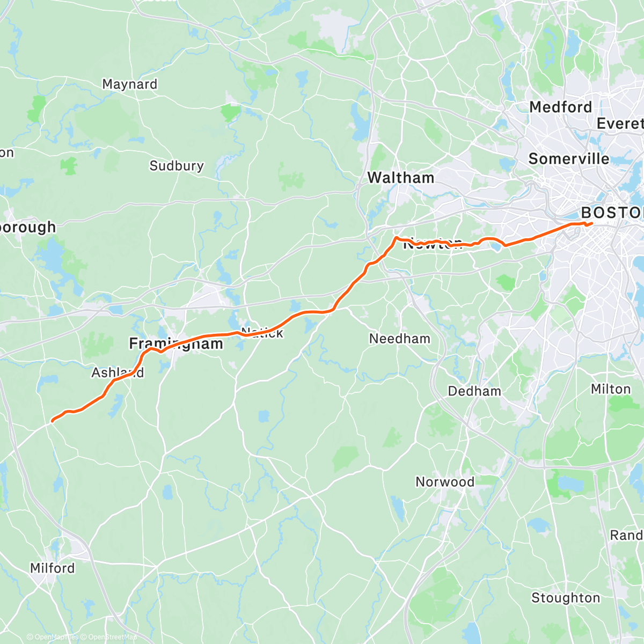The image size is (644, 644).
Task: Select the Sudbury town label
Action: point(177,166)
